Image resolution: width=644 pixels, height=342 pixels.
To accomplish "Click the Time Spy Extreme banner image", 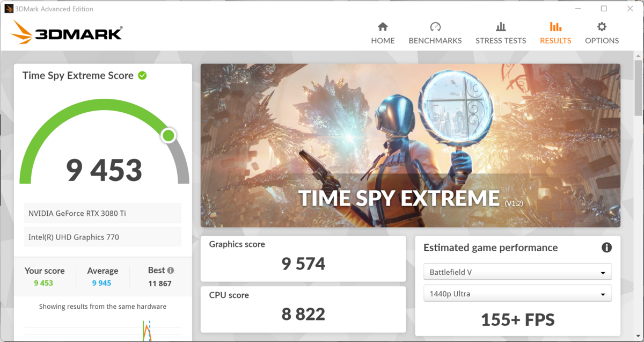I will (410, 145).
